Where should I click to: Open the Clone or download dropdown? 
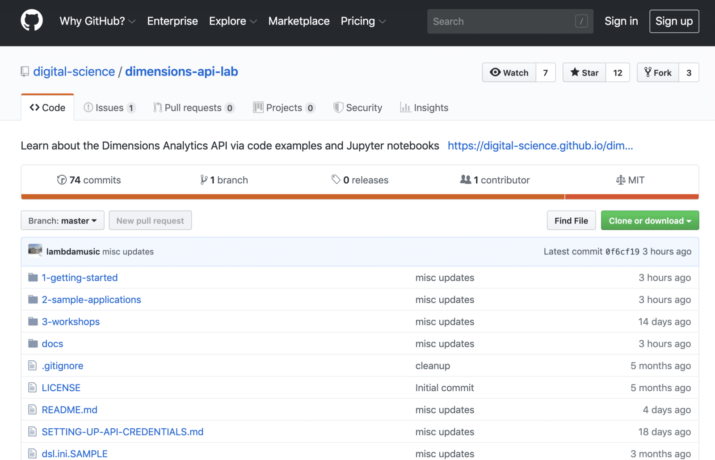(649, 221)
